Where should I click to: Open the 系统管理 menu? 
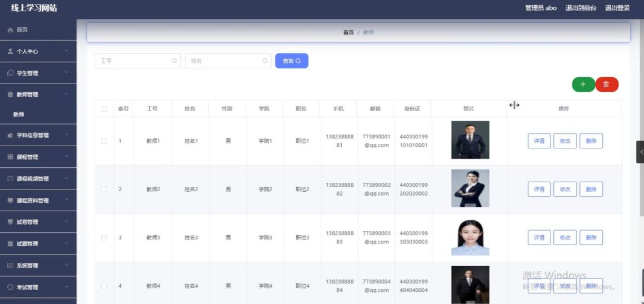38,266
